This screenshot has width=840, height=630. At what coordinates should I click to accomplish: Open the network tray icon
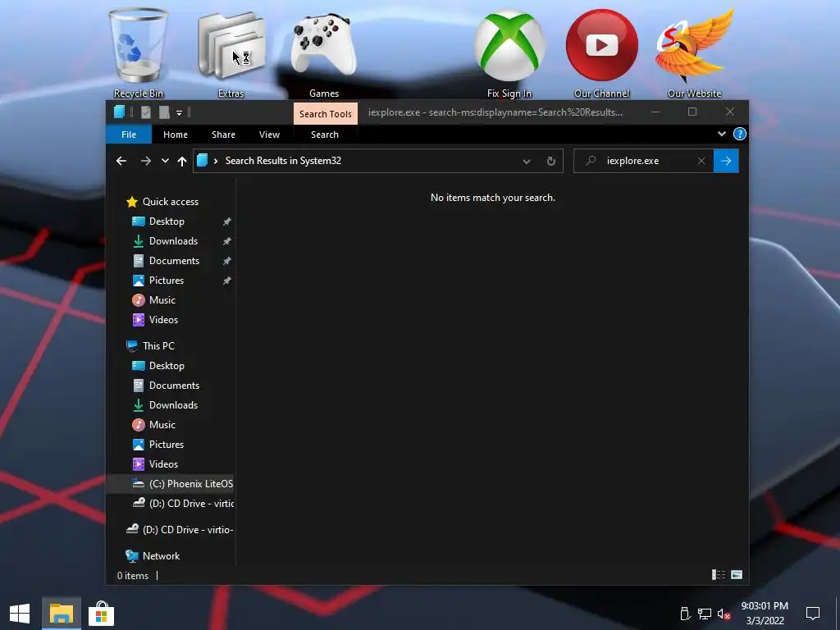coord(705,614)
